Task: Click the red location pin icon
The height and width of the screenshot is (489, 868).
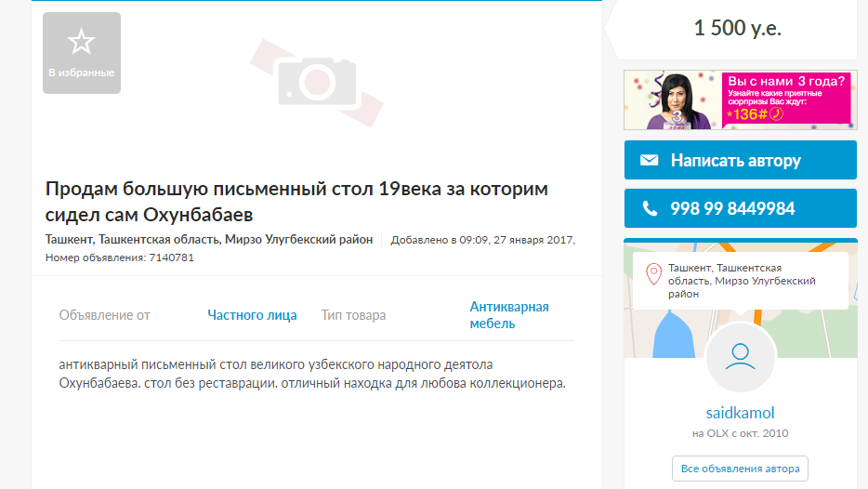Action: point(654,274)
